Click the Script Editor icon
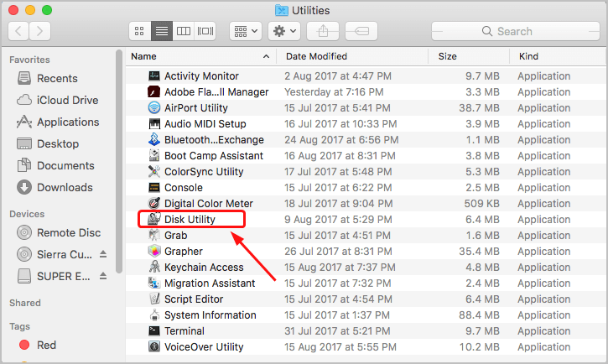608x364 pixels. pos(154,299)
